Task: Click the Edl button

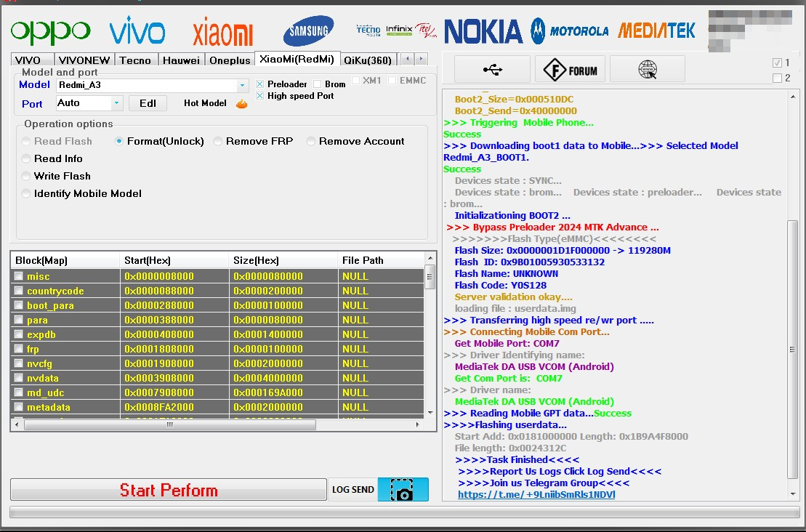Action: (x=148, y=103)
